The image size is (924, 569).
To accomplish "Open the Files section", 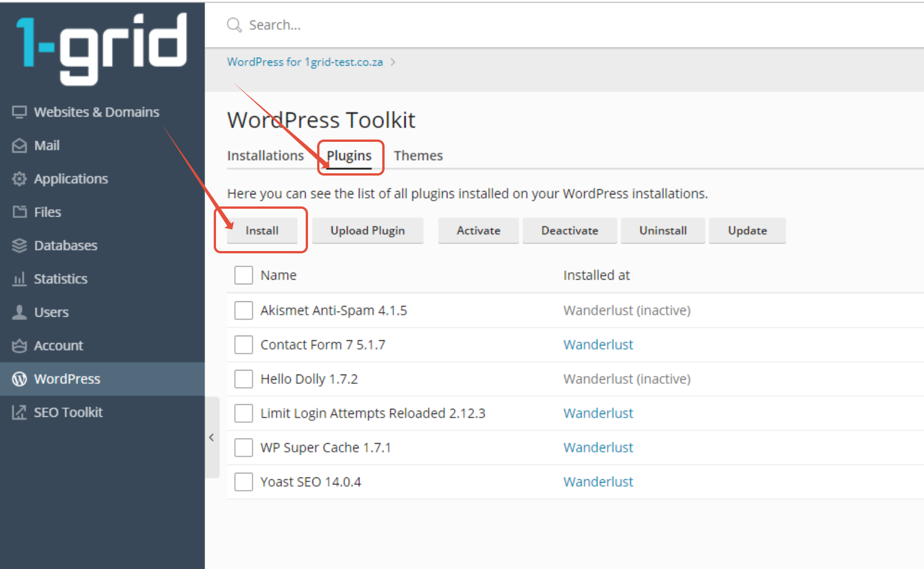I will [x=102, y=212].
